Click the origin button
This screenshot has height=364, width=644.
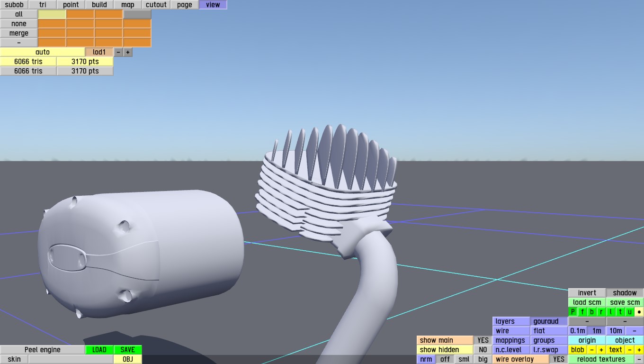[x=587, y=340]
